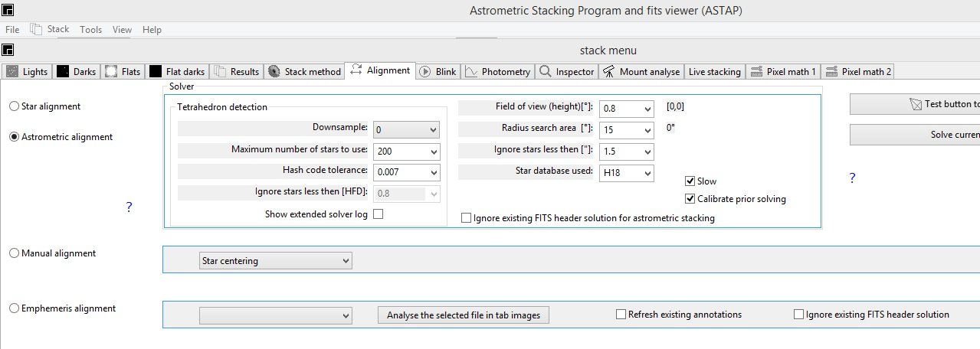Select Emphemeris alignment option
Image resolution: width=980 pixels, height=349 pixels.
[62, 308]
